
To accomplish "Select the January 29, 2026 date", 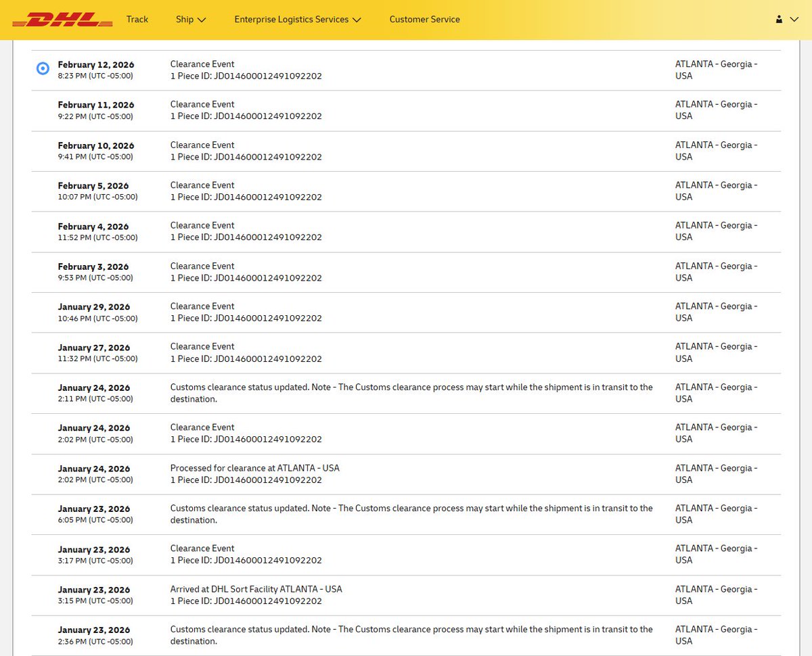I will (94, 307).
